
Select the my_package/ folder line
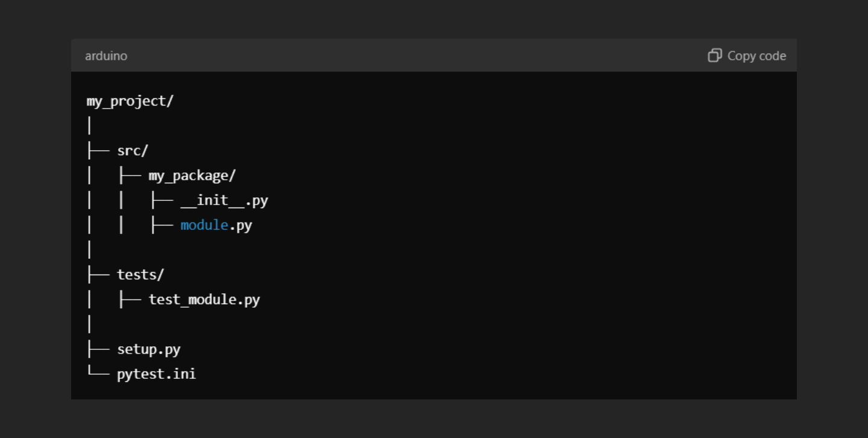192,176
